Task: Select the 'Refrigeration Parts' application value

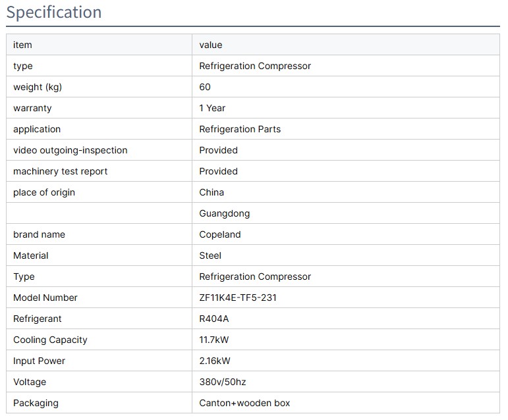Action: point(240,129)
